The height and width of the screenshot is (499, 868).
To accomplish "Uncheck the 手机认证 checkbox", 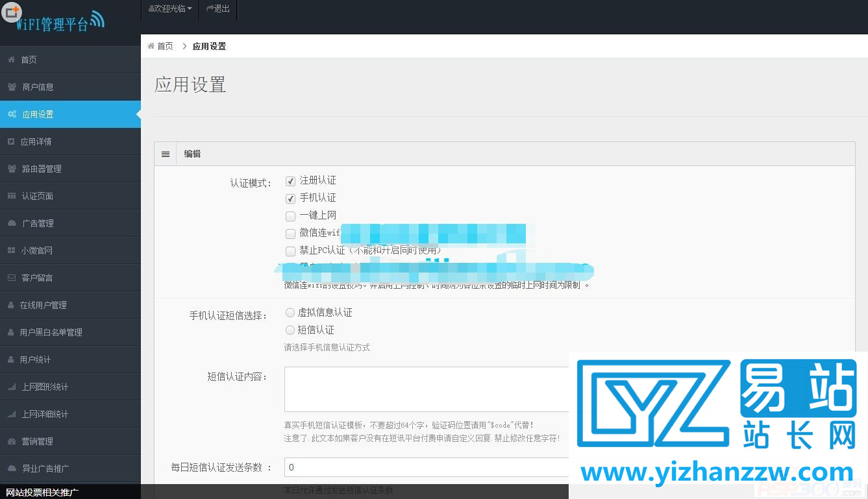I will click(290, 199).
